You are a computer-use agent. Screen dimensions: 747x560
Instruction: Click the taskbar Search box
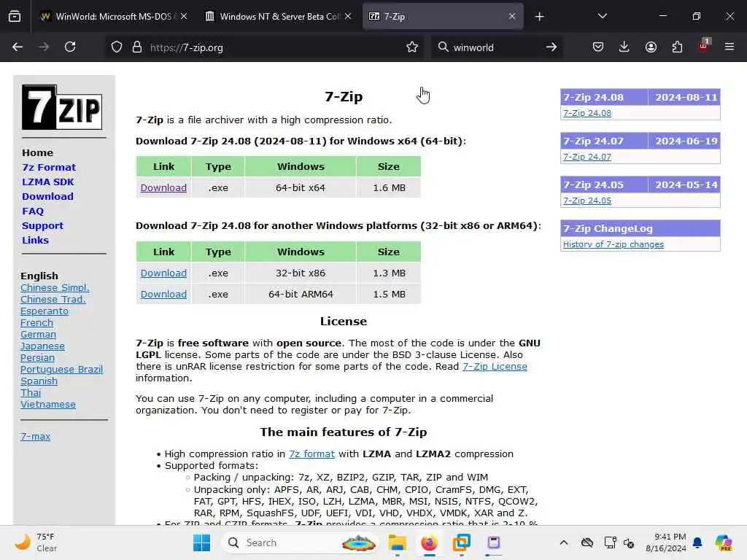(x=301, y=542)
